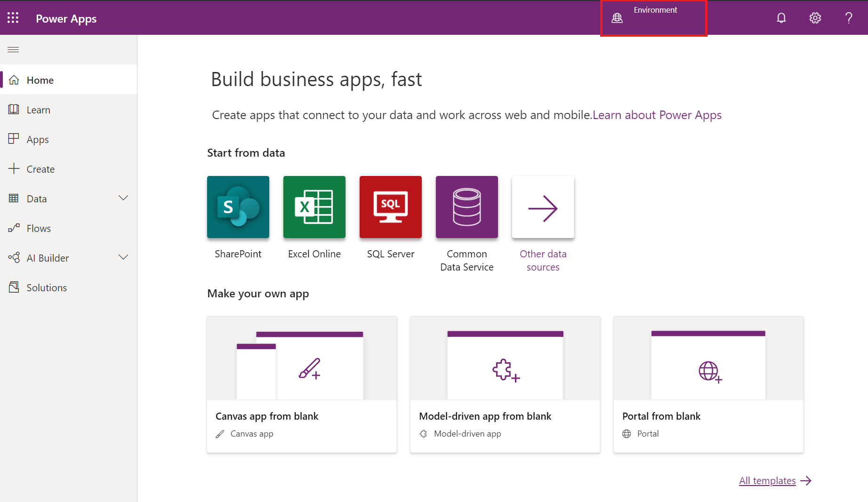Click the Portal globe thumbnail
868x502 pixels.
(x=708, y=359)
